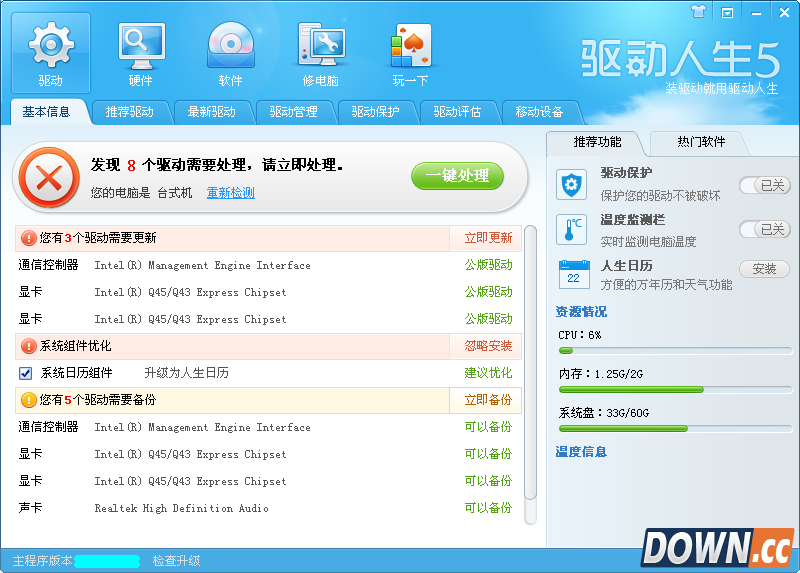
Task: Click the 重新检测 link
Action: [x=230, y=193]
